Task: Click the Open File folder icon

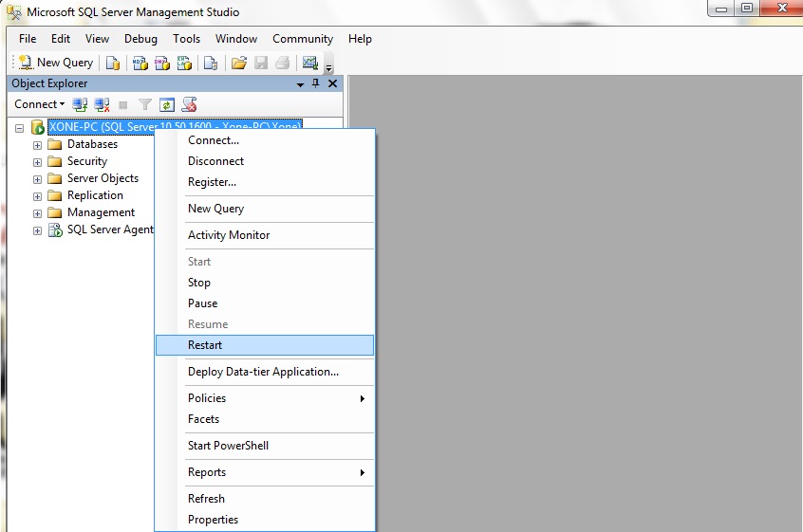Action: click(238, 63)
